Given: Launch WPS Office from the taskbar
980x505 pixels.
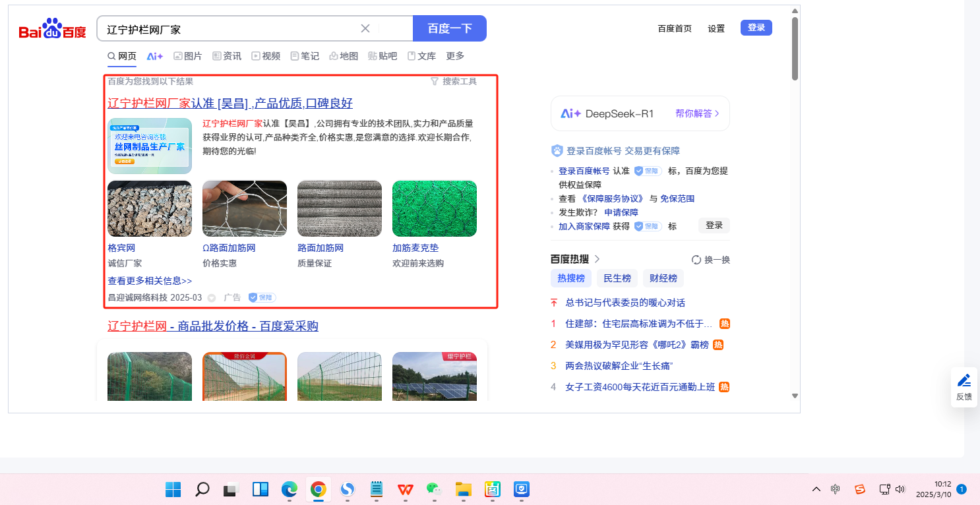Looking at the screenshot, I should tap(405, 489).
